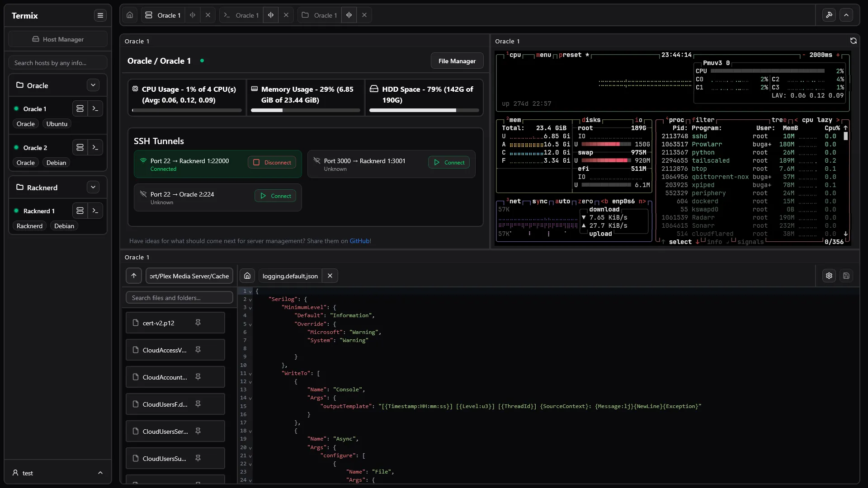Pin the CloudUsersSu... file
Image resolution: width=868 pixels, height=488 pixels.
point(198,458)
